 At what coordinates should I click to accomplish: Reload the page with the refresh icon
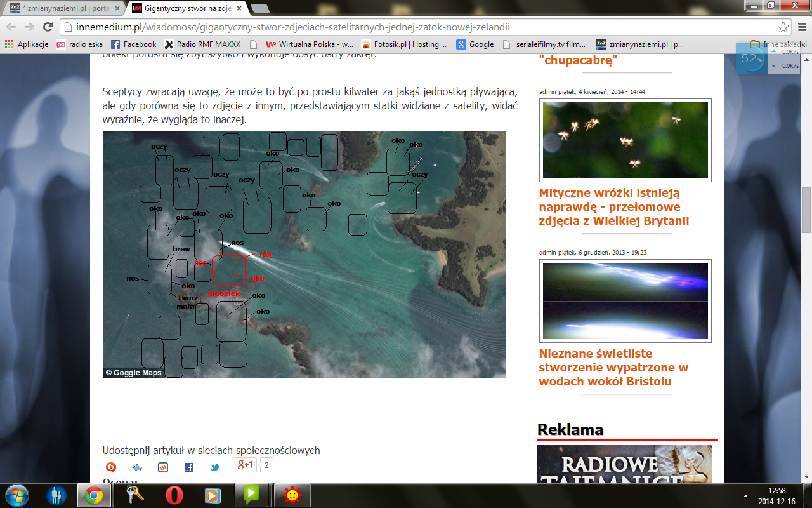pyautogui.click(x=48, y=27)
